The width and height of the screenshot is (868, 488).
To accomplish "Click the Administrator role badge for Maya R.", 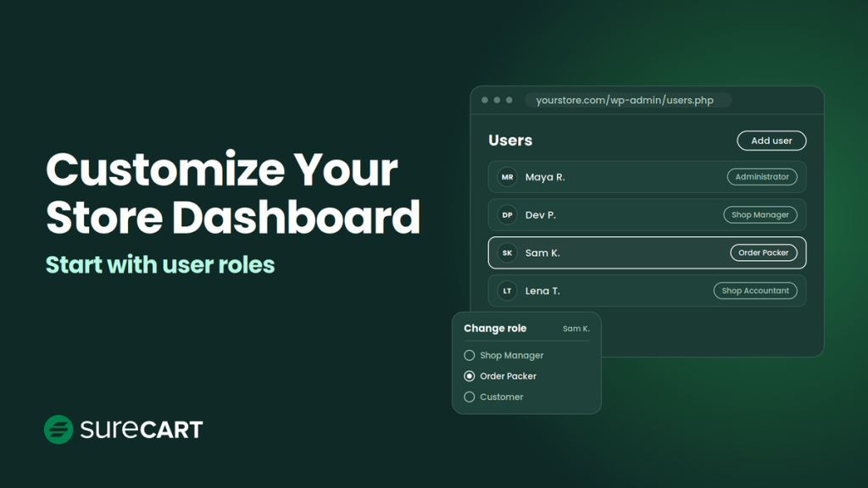I will 762,177.
